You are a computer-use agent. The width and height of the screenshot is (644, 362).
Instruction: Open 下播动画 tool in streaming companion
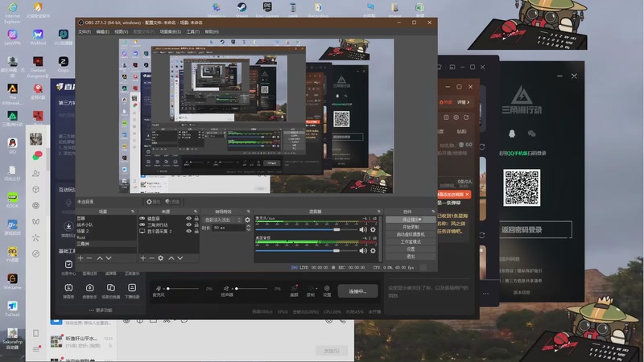132,290
